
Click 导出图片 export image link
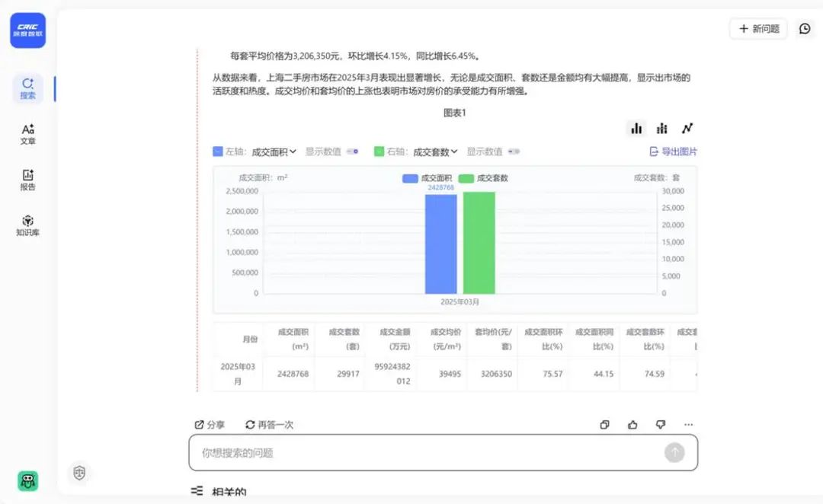tap(674, 152)
